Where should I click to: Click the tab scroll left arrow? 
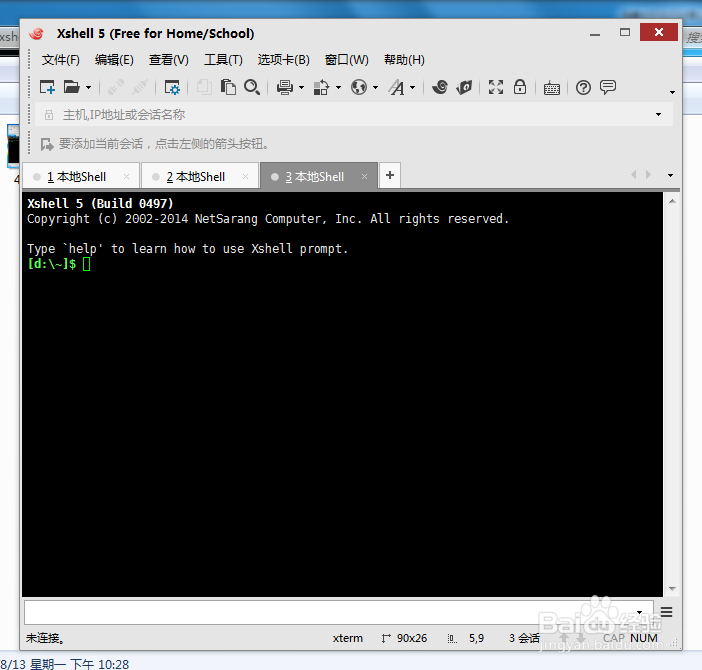point(634,175)
